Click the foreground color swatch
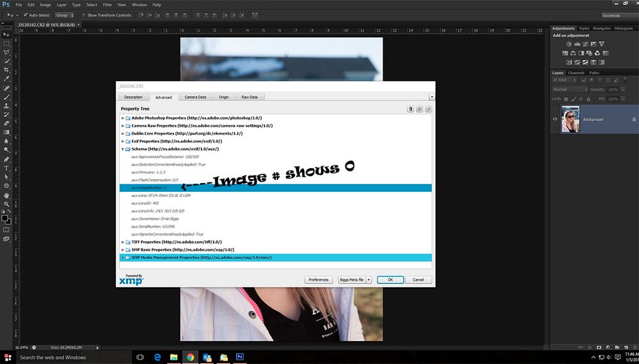The height and width of the screenshot is (364, 639). (4, 218)
